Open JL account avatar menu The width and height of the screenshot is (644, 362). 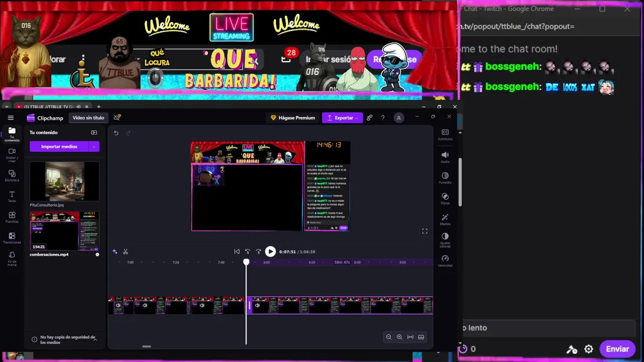point(398,118)
